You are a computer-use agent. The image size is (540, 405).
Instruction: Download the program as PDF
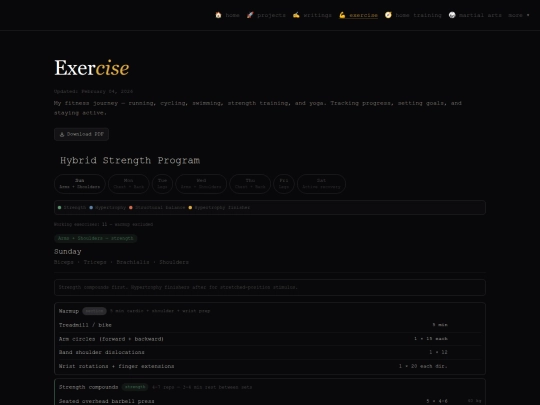(81, 134)
